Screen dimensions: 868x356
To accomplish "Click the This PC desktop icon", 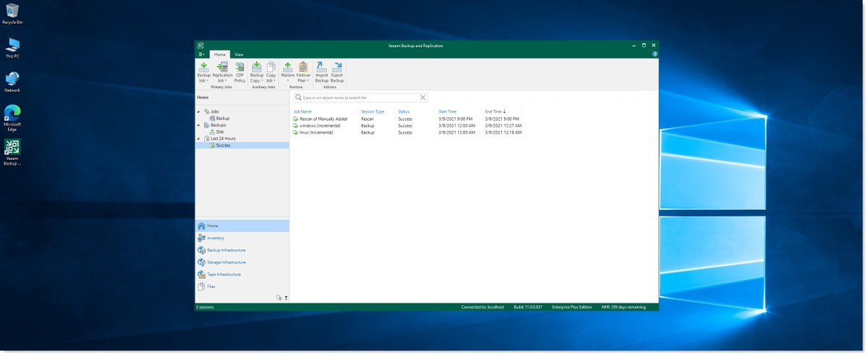I will 12,48.
